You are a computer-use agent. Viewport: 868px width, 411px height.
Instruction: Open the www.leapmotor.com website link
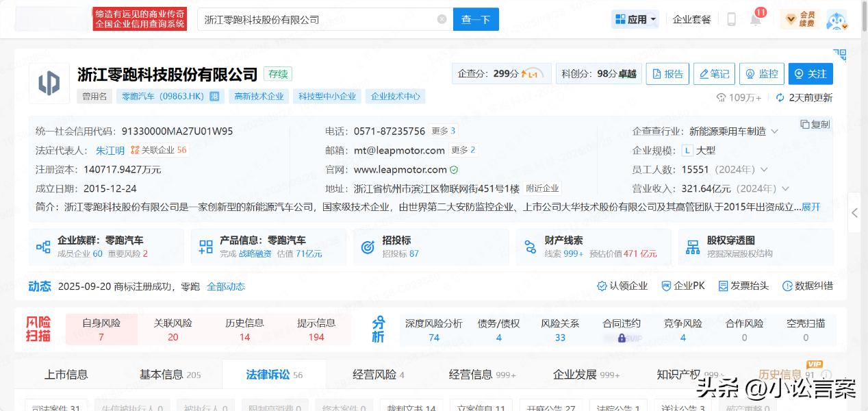point(400,169)
